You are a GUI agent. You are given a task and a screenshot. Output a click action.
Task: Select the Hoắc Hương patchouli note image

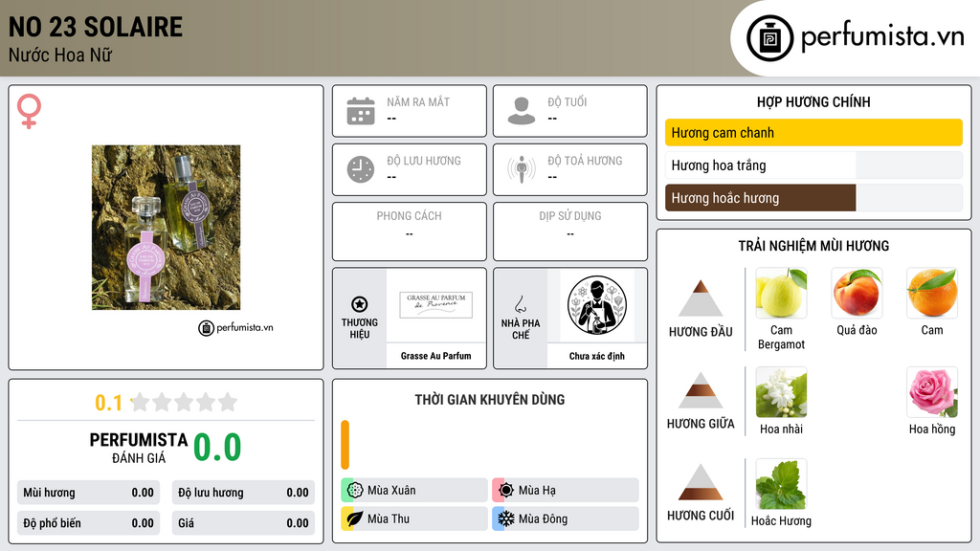tap(781, 484)
